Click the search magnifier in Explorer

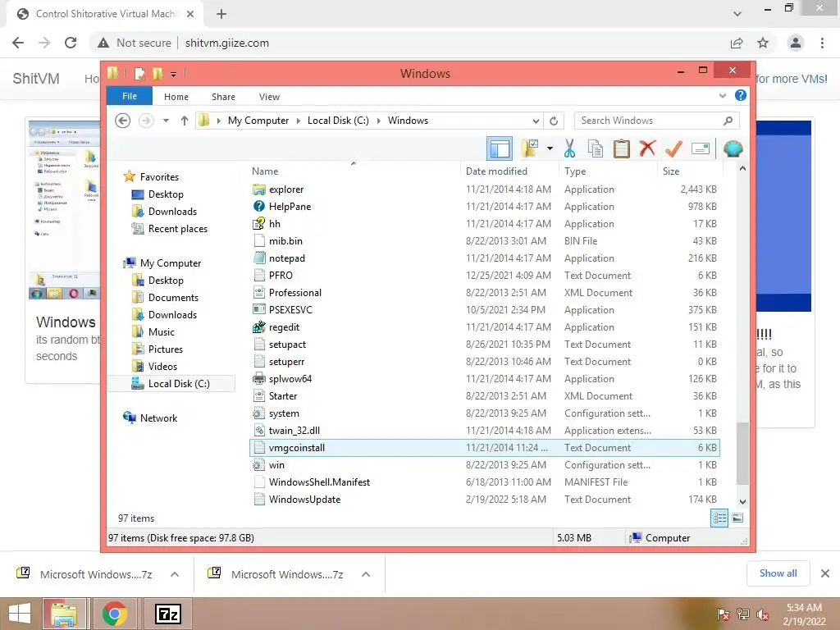click(x=728, y=121)
